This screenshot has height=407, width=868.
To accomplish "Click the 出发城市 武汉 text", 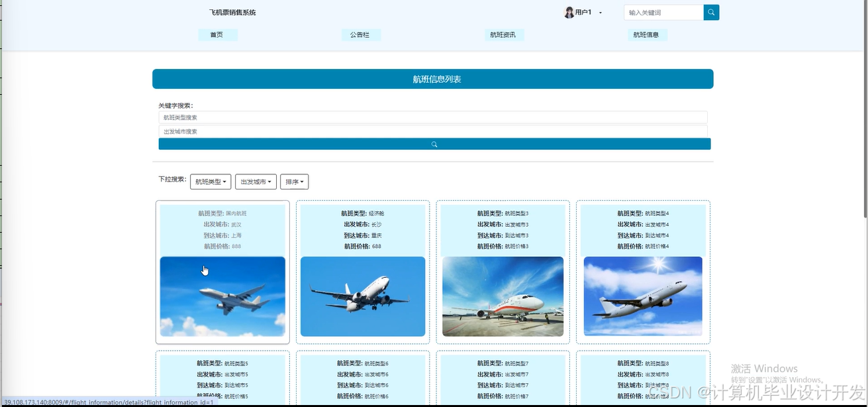I will click(222, 225).
